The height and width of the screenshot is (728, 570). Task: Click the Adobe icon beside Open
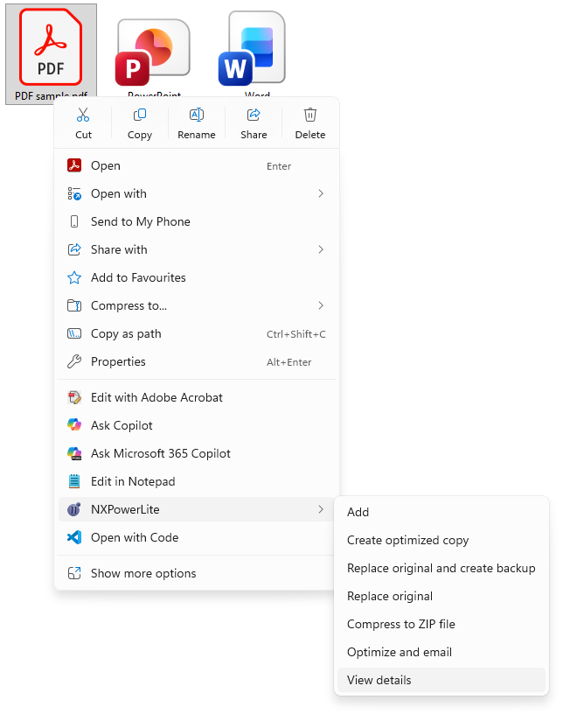(74, 165)
